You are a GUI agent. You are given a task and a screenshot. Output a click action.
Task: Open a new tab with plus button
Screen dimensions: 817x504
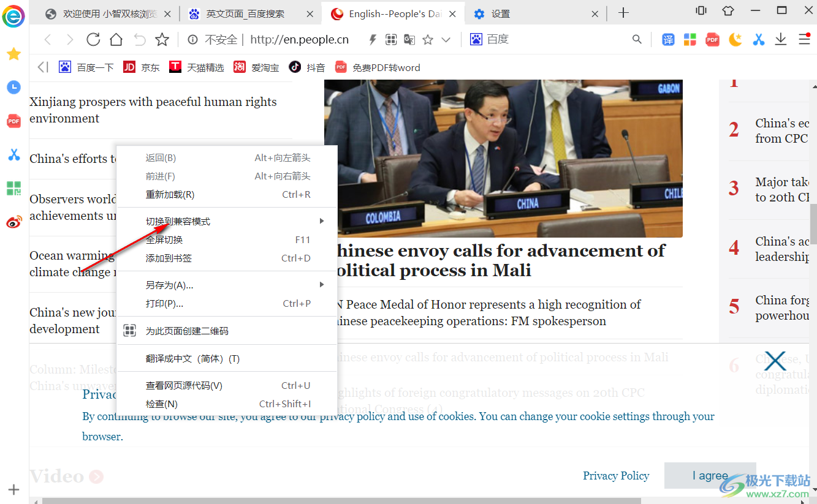623,13
